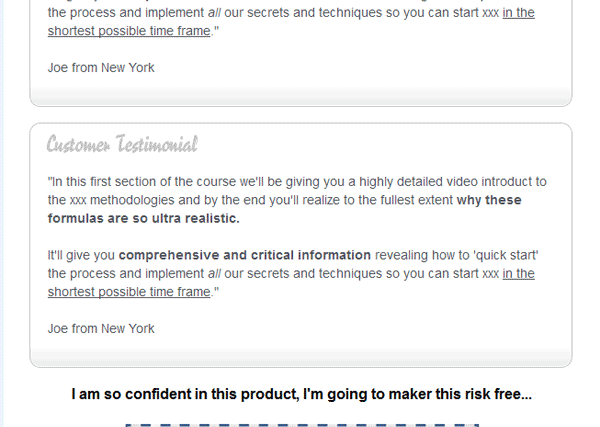Screen dimensions: 600x427
Task: Click underlined "in the" ending upper testimonial line
Action: (x=518, y=13)
